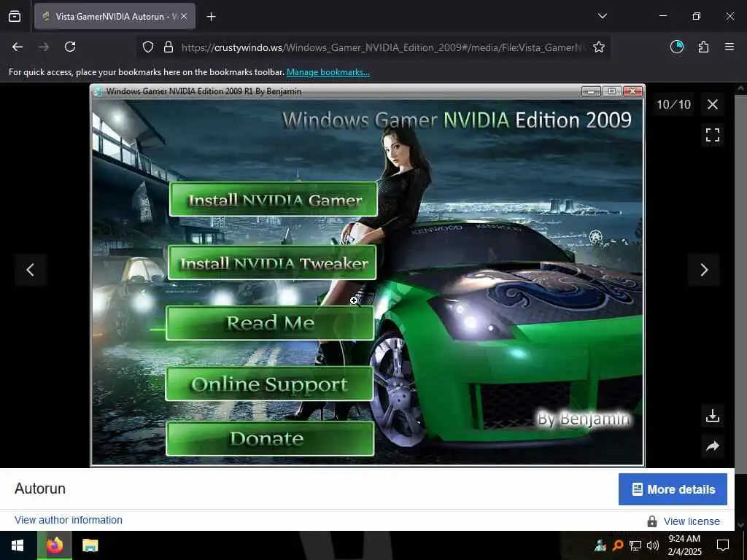Open the notification center icon

723,545
